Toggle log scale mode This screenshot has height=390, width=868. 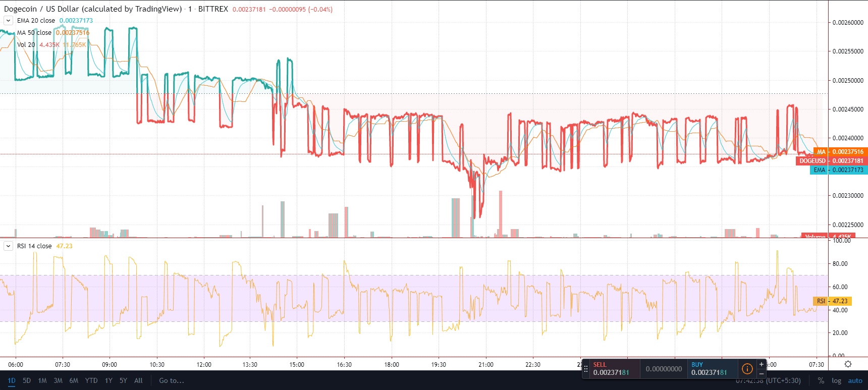[x=836, y=381]
